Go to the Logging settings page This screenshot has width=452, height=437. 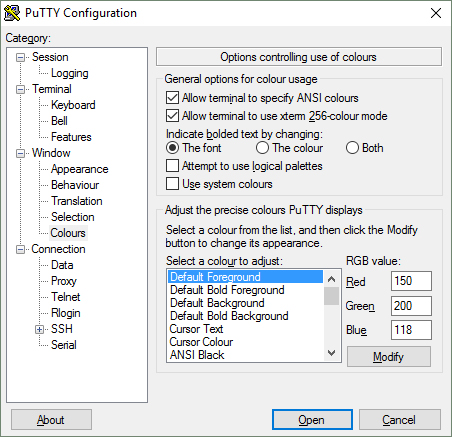70,73
